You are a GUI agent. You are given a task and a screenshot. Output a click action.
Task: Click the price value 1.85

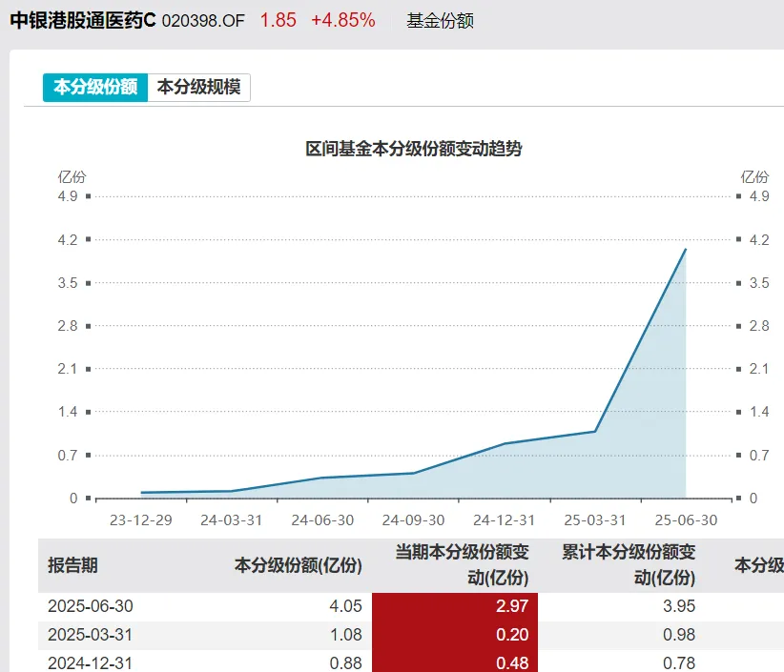click(x=278, y=20)
